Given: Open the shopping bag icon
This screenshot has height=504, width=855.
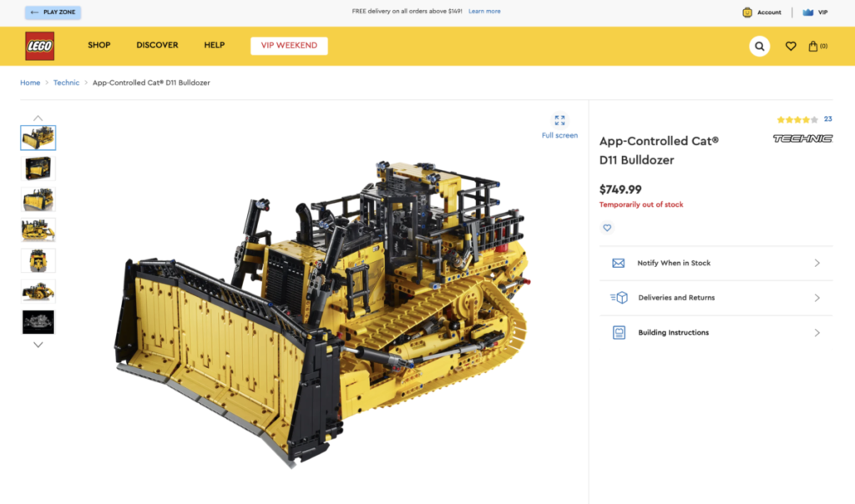Looking at the screenshot, I should tap(813, 47).
